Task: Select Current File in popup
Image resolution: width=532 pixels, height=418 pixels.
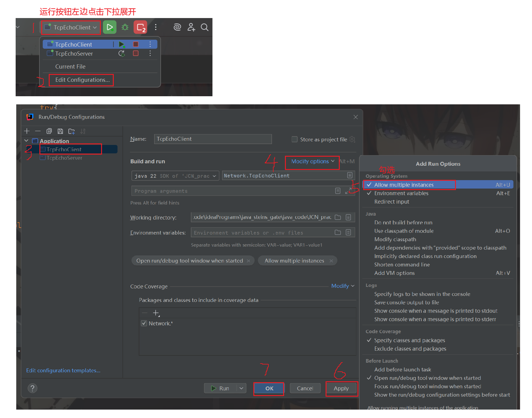Action: click(70, 66)
